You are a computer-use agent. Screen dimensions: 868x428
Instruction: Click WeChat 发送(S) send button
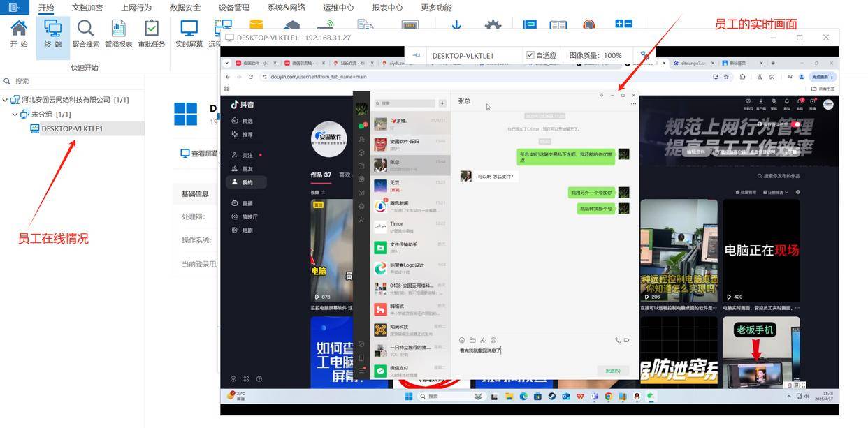click(613, 371)
